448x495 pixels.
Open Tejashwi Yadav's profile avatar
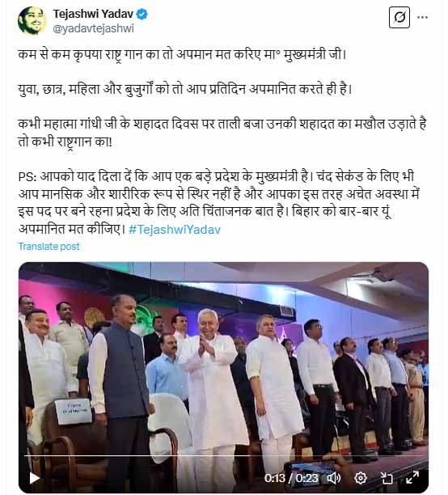click(x=32, y=20)
